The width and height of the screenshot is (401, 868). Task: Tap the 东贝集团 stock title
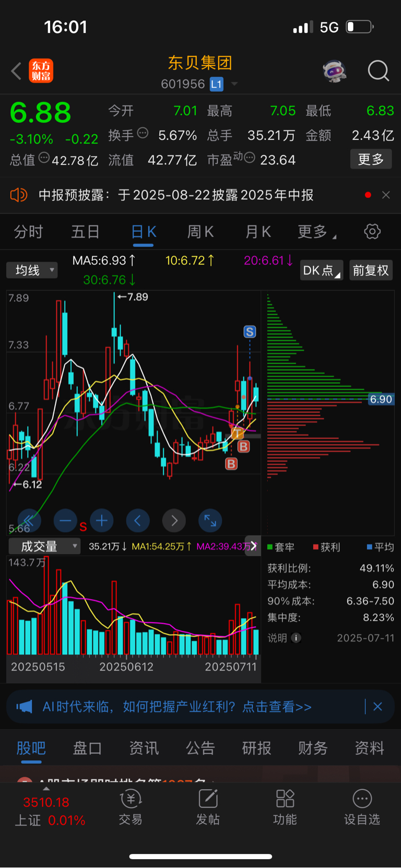200,63
